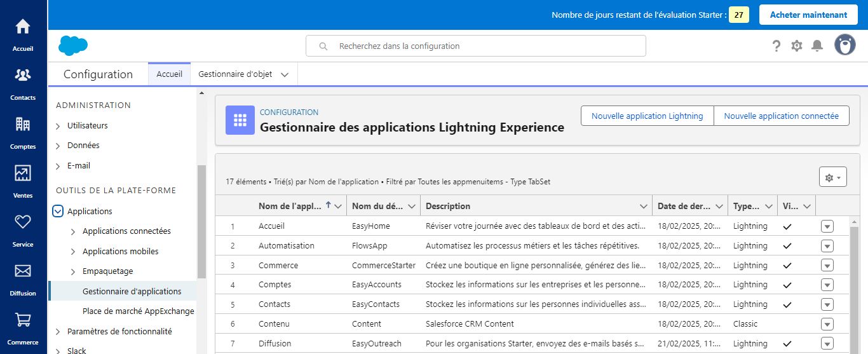Expand Applications connectées subsection

73,231
